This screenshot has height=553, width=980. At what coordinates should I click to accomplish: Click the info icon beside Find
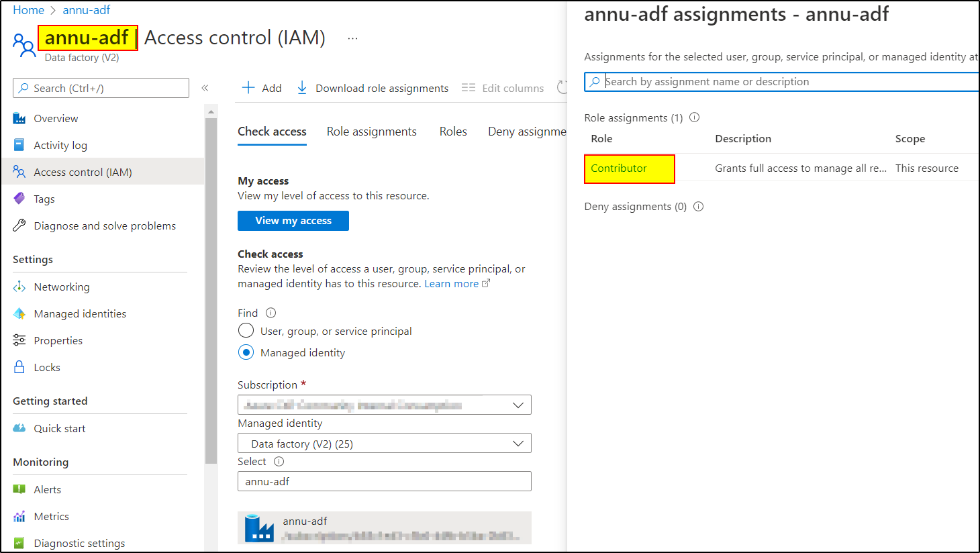pyautogui.click(x=271, y=313)
